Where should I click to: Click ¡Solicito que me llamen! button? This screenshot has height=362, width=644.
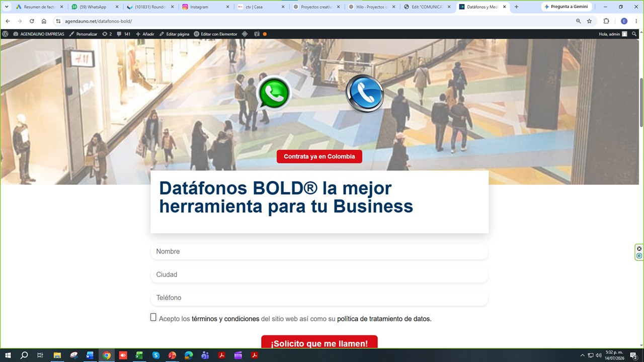319,342
